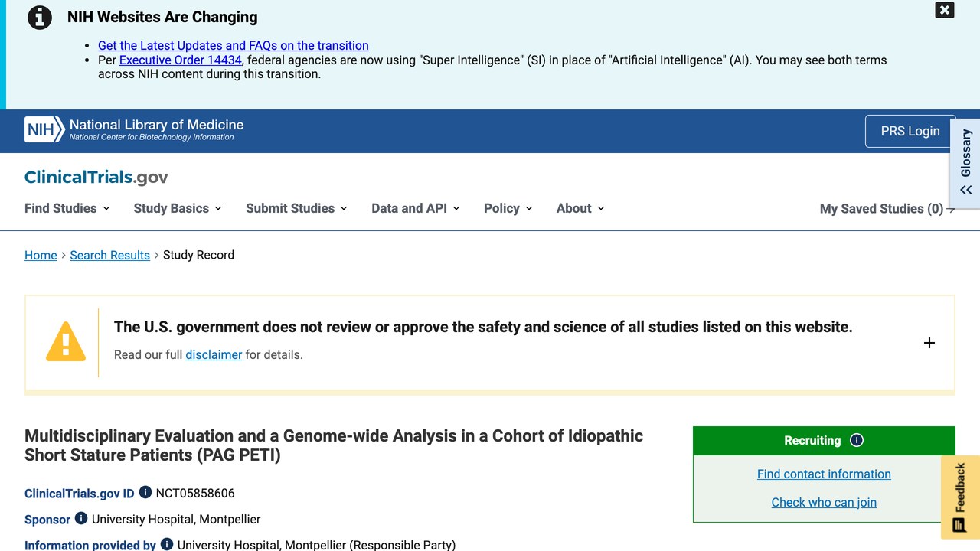Click the info icon beside Recruiting status

(857, 440)
